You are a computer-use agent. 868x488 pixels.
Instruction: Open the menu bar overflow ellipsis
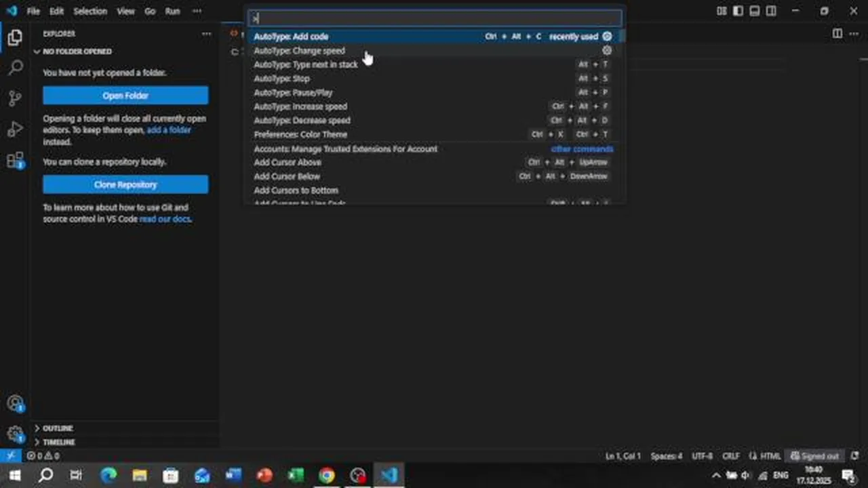coord(197,11)
